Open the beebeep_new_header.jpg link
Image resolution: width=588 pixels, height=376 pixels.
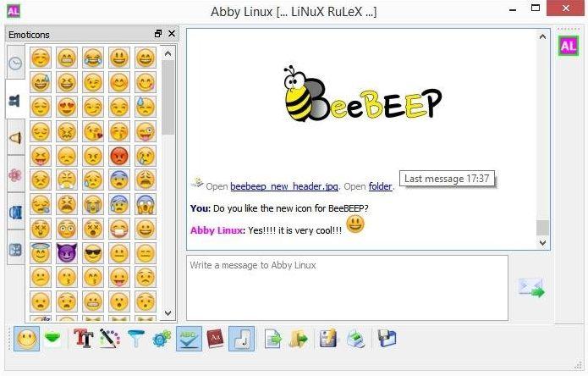(284, 186)
